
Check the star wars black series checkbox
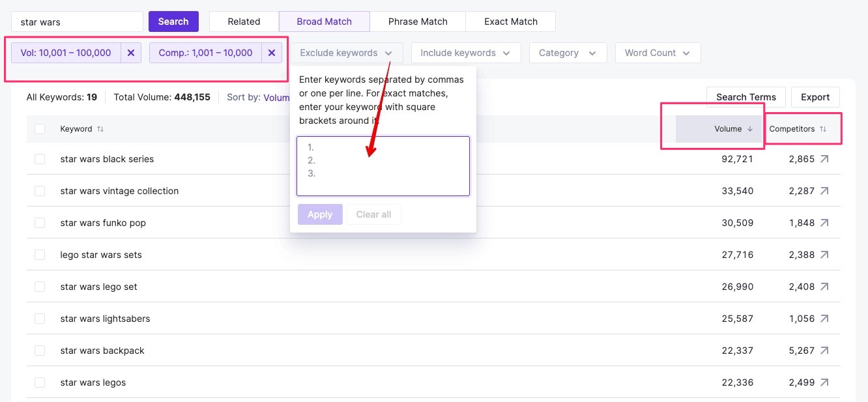point(40,159)
